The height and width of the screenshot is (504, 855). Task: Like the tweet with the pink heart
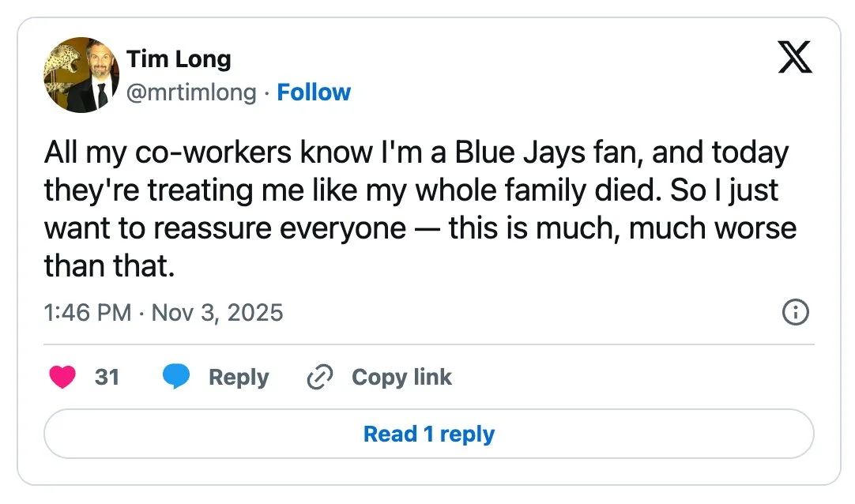(62, 378)
